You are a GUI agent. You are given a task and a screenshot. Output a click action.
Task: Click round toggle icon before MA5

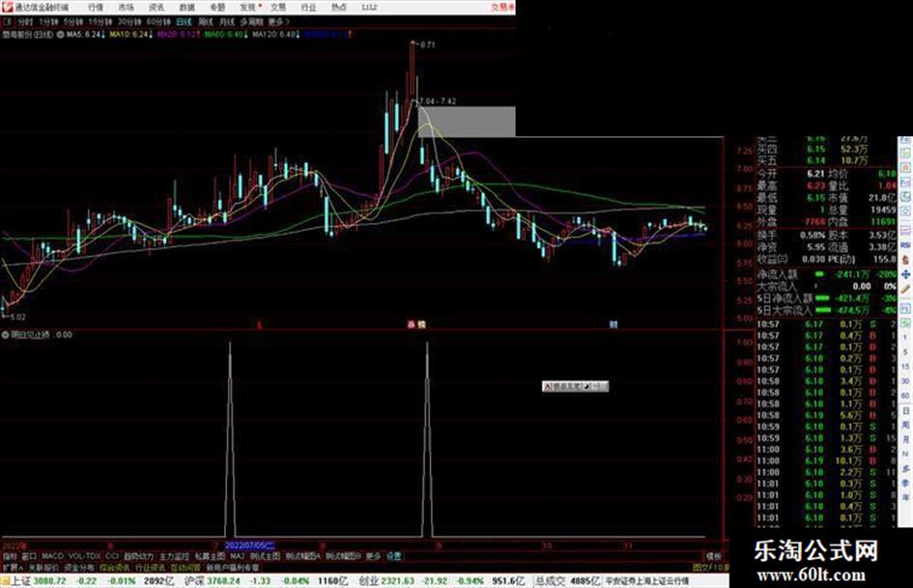[x=61, y=35]
